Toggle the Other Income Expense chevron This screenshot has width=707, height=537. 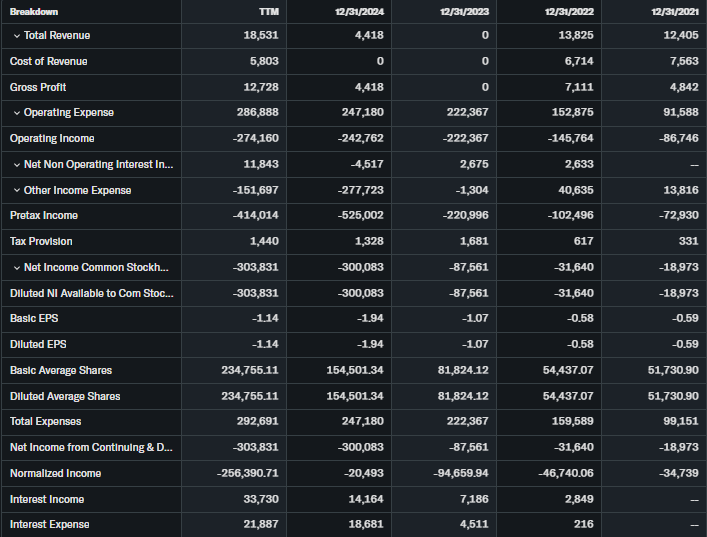click(x=17, y=191)
